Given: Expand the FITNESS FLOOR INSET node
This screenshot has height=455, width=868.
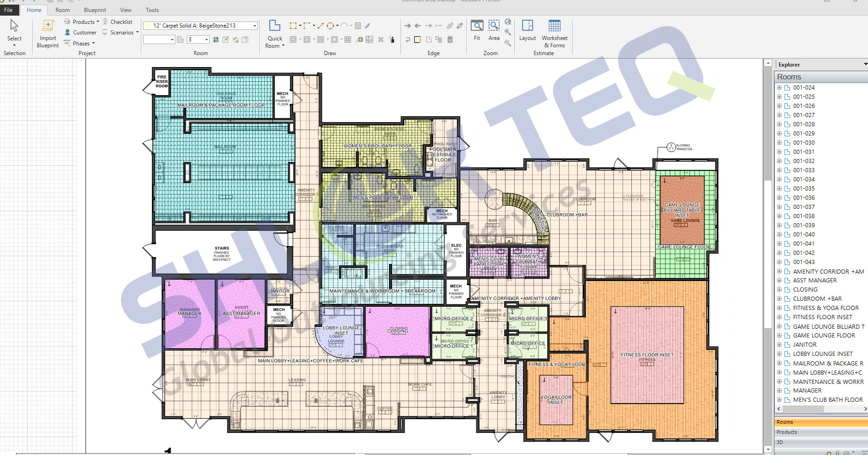Looking at the screenshot, I should (x=779, y=317).
